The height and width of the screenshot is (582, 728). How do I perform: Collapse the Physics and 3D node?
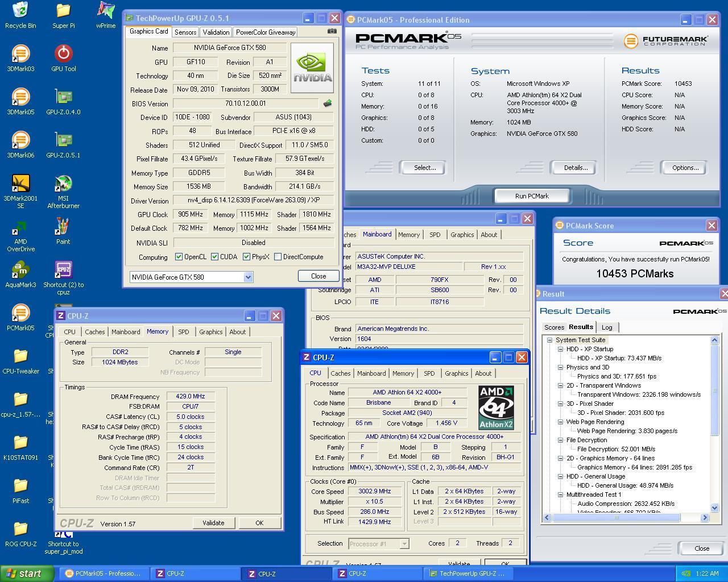tap(560, 367)
